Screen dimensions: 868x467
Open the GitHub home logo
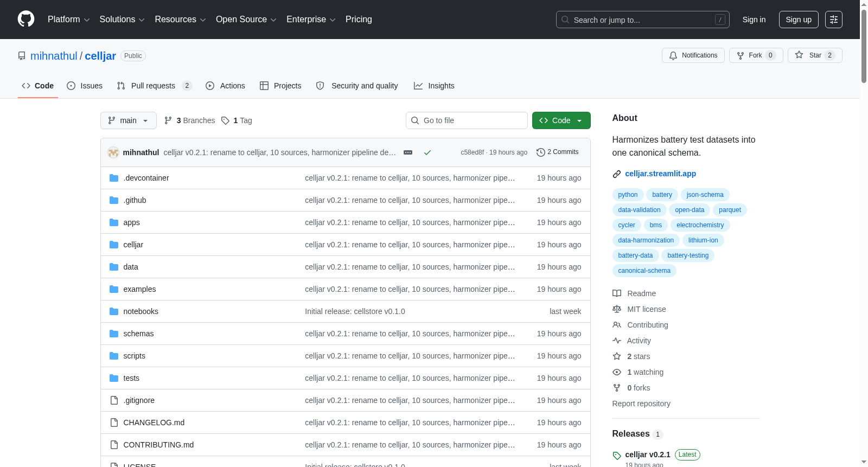tap(26, 19)
